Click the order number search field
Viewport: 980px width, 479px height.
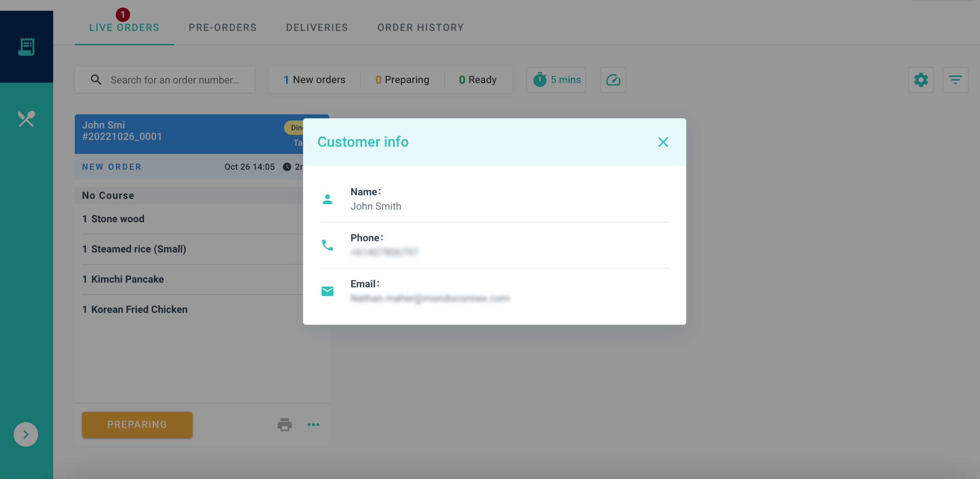[x=174, y=79]
